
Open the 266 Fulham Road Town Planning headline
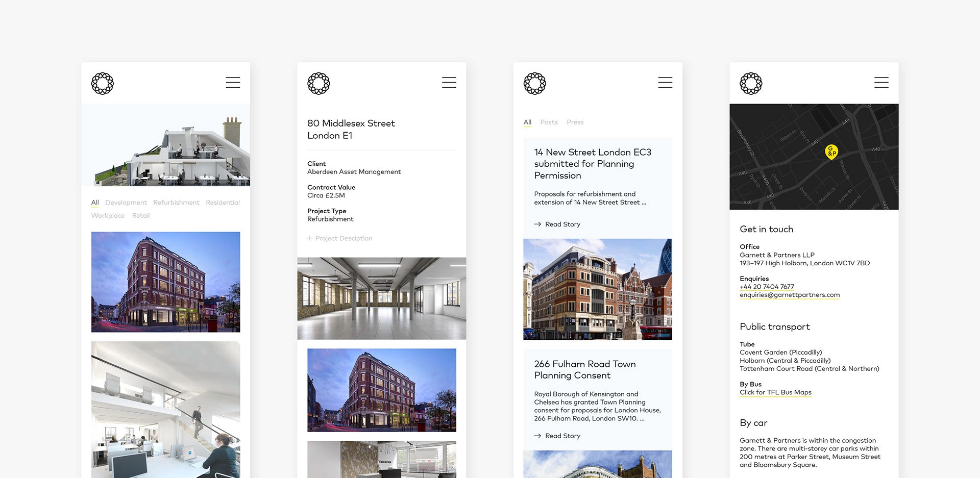pos(585,369)
